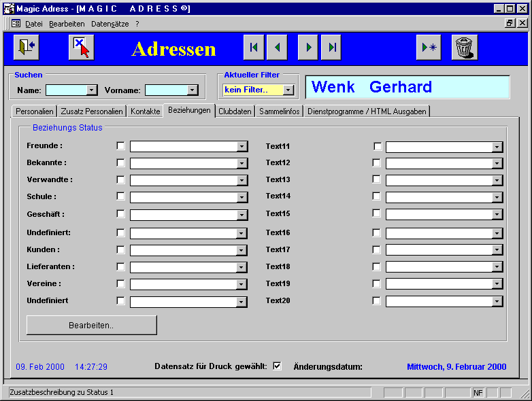Click the exit door icon in toolbar

25,48
